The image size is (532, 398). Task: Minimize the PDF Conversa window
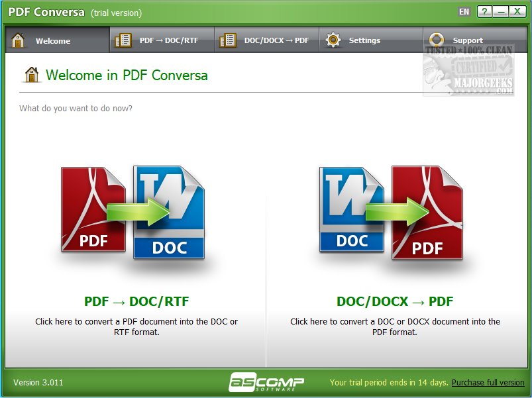(x=501, y=12)
